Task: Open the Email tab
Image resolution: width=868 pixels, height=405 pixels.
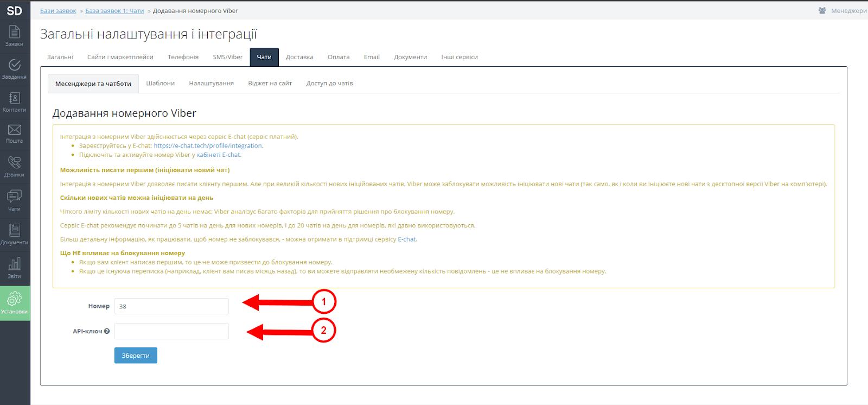Action: coord(372,57)
